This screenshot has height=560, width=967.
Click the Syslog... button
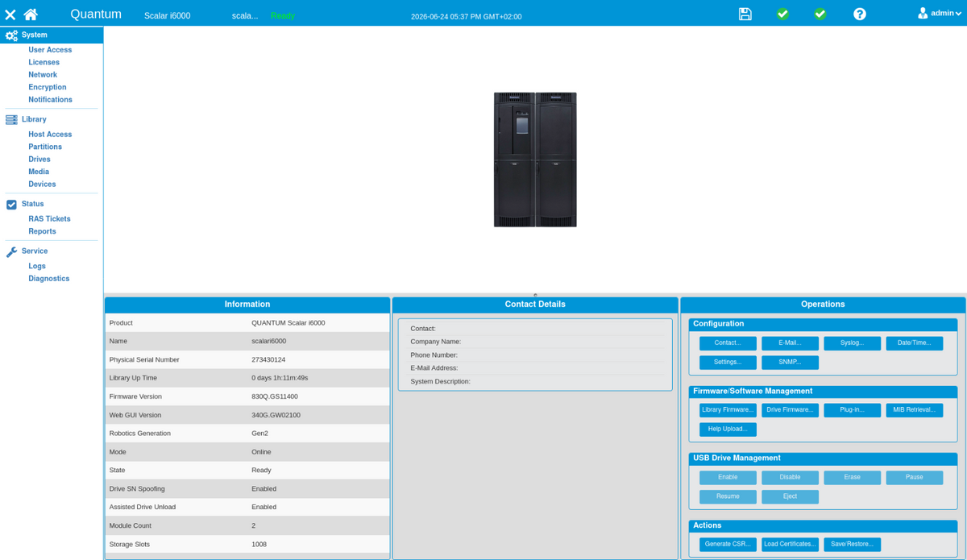tap(852, 343)
